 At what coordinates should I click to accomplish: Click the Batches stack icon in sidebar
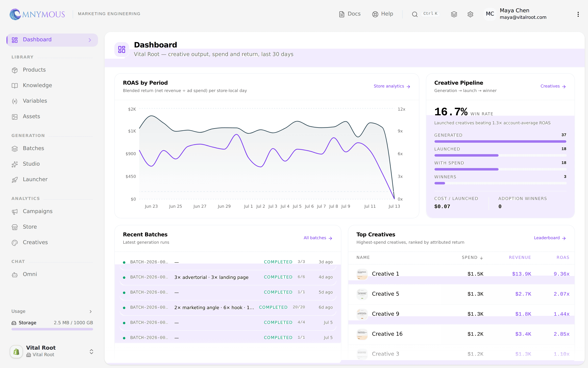point(15,149)
